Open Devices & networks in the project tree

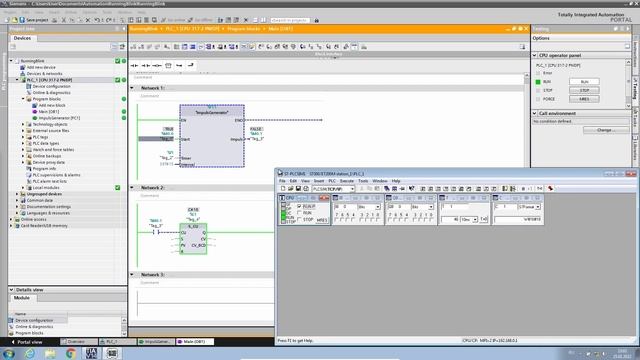tap(44, 73)
